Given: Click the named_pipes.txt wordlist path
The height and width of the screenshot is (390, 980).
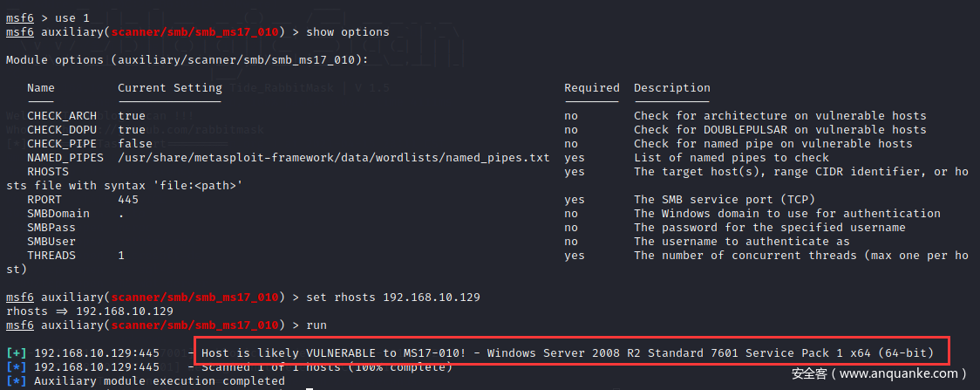Looking at the screenshot, I should 334,158.
